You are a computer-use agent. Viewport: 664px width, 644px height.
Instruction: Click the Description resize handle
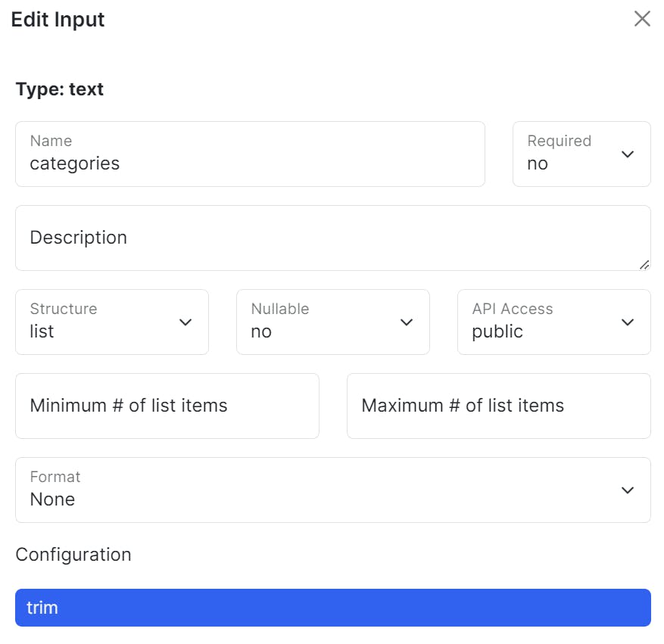[x=644, y=264]
